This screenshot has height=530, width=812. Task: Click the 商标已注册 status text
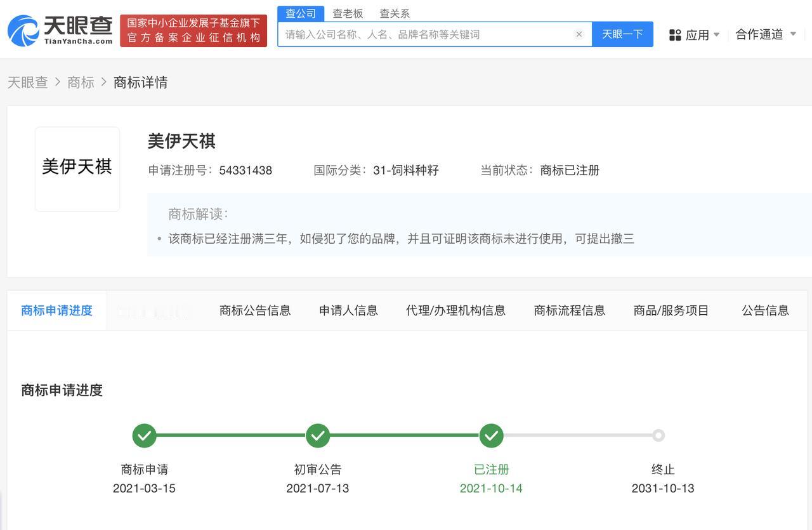click(570, 170)
